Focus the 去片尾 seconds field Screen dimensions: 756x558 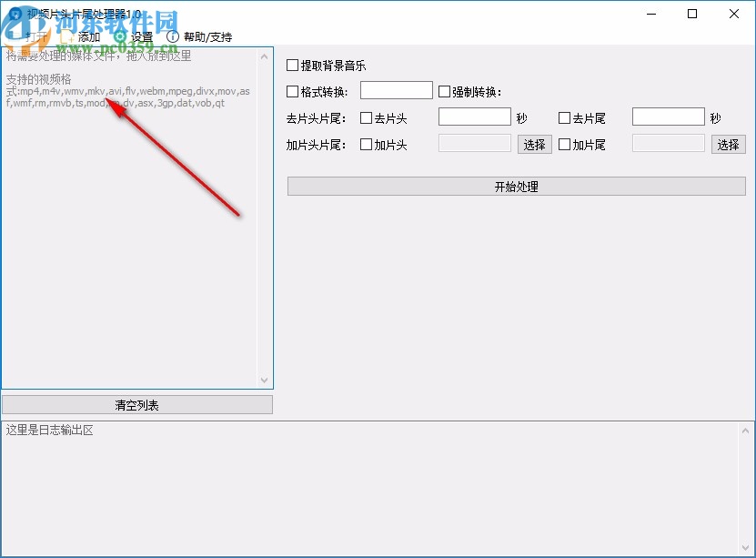[x=669, y=117]
